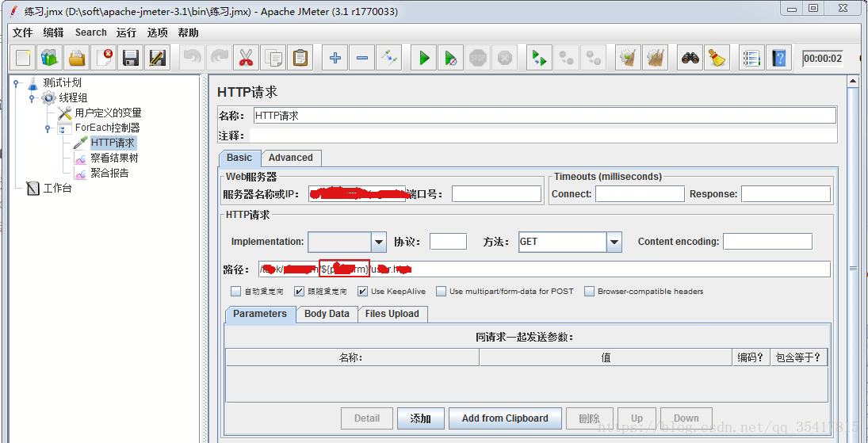868x443 pixels.
Task: Toggle the 自动重定向 checkbox
Action: pyautogui.click(x=235, y=292)
